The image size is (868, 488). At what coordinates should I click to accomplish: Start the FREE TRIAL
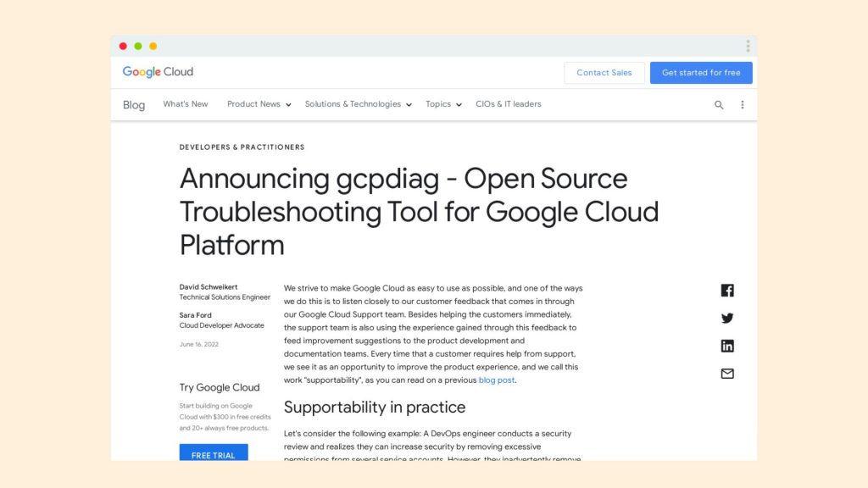click(x=213, y=454)
